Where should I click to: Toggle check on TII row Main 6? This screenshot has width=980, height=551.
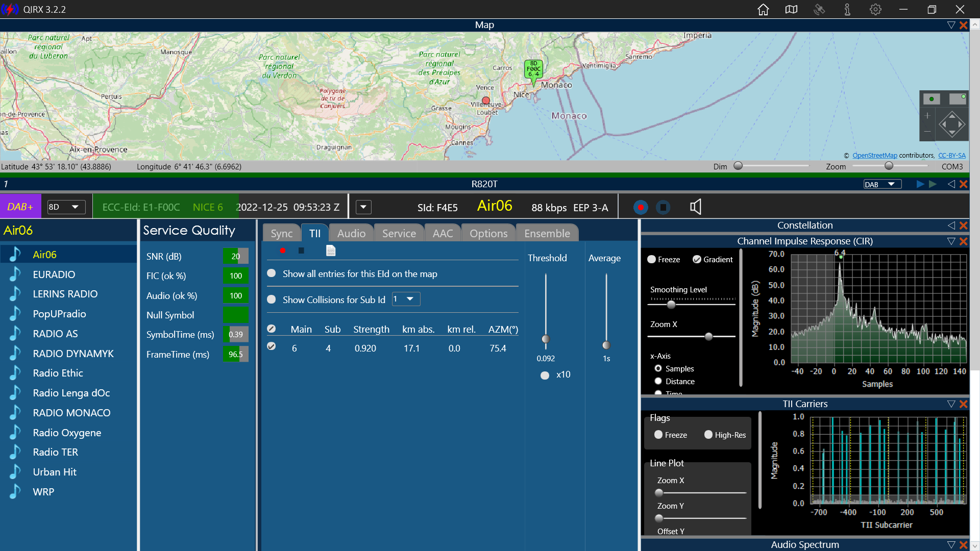(x=272, y=346)
